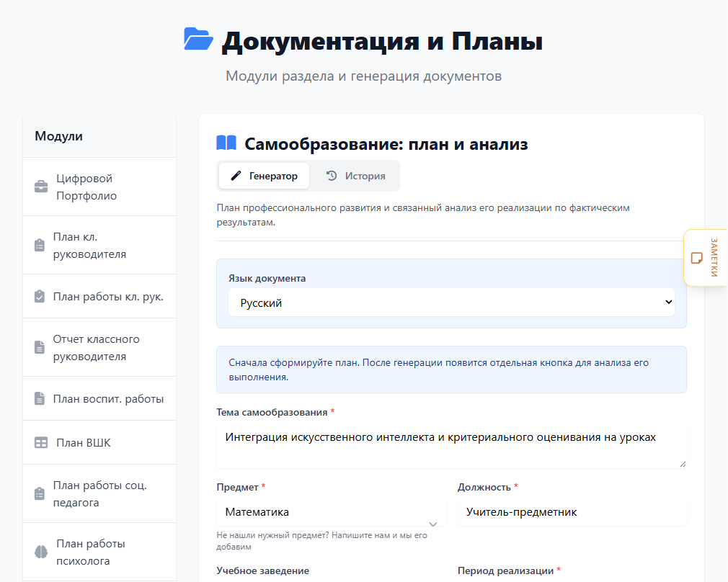Click the open book icon beside Самообразование
The width and height of the screenshot is (728, 582).
pyautogui.click(x=226, y=143)
